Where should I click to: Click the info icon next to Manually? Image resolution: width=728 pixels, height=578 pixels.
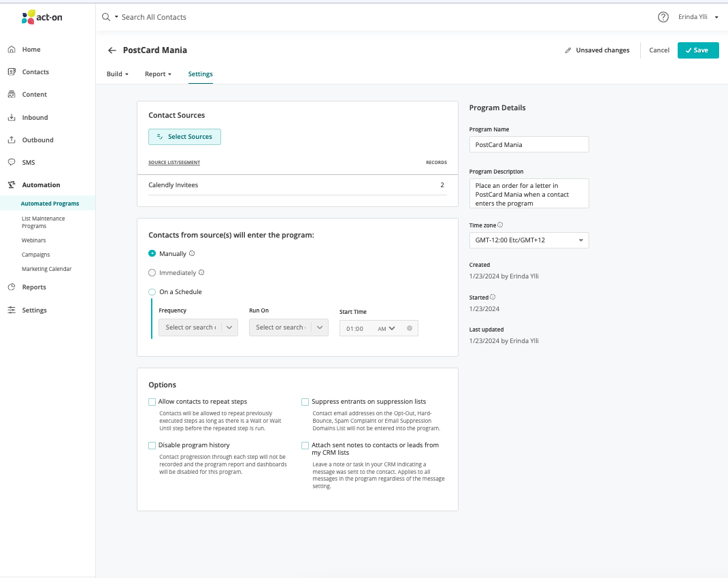point(192,253)
